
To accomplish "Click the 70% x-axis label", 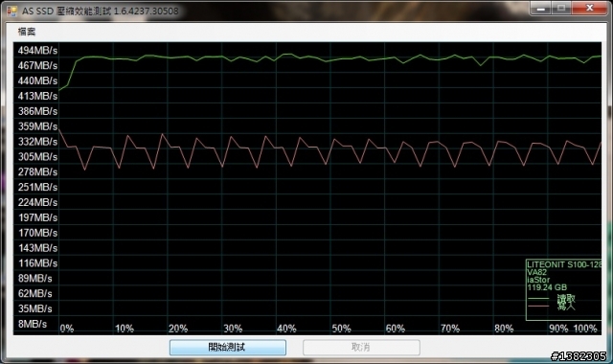I will pyautogui.click(x=450, y=329).
